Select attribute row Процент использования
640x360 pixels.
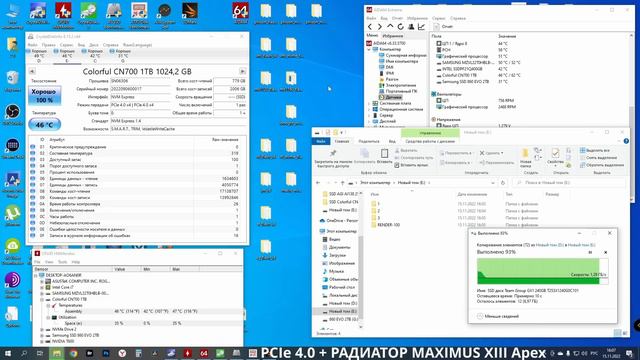(138, 172)
